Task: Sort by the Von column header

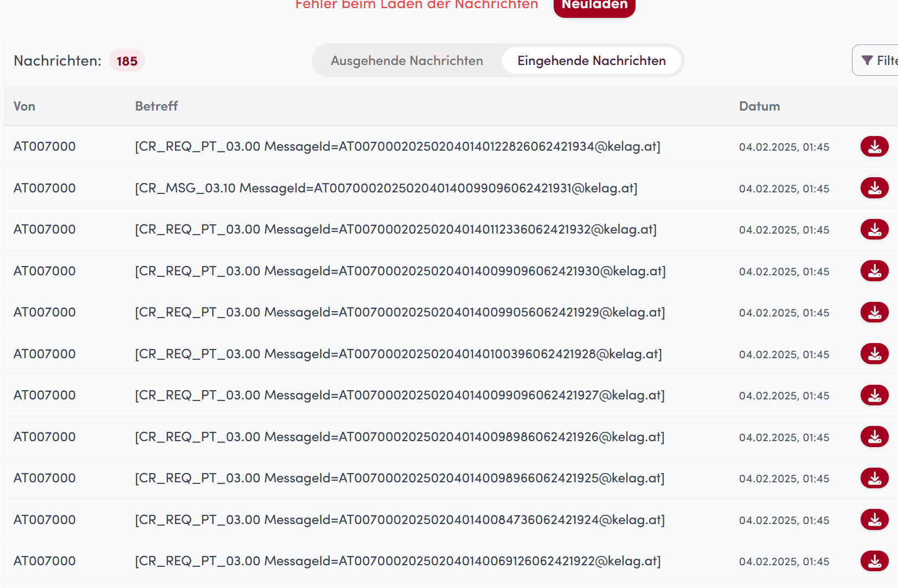Action: [24, 106]
